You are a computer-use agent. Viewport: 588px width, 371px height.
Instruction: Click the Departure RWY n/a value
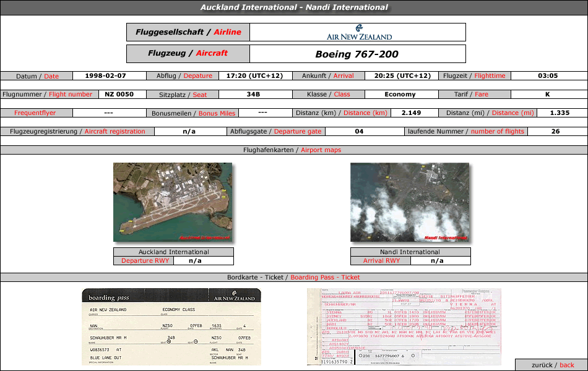point(195,261)
